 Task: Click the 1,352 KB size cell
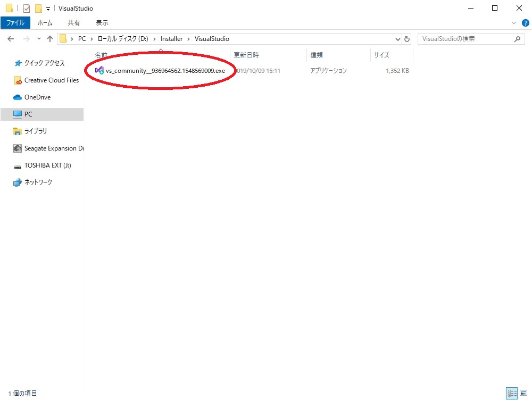397,71
